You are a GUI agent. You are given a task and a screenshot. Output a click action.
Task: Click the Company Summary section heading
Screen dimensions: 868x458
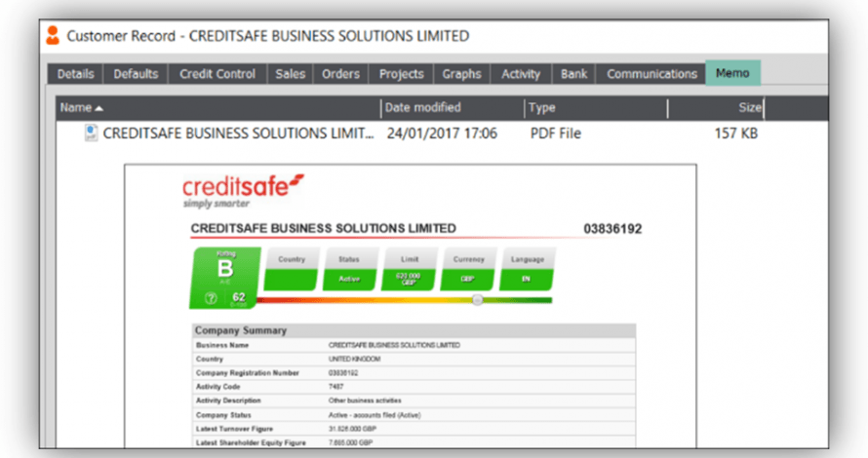(241, 330)
